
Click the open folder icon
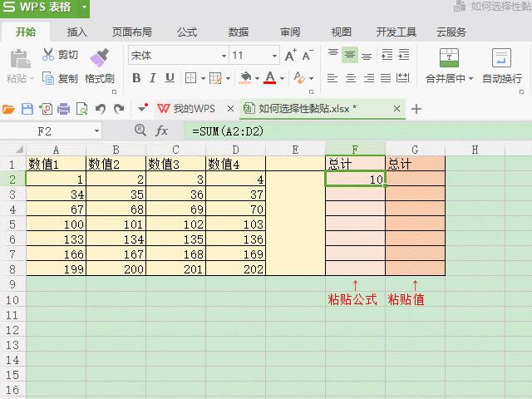[8, 109]
